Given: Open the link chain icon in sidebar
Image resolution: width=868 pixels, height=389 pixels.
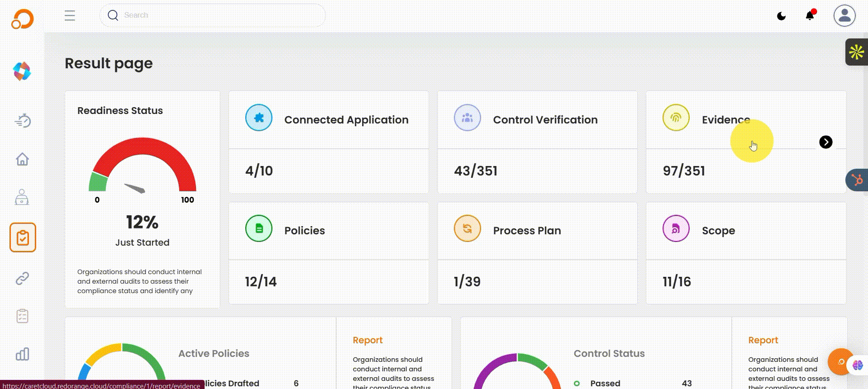Looking at the screenshot, I should (22, 278).
